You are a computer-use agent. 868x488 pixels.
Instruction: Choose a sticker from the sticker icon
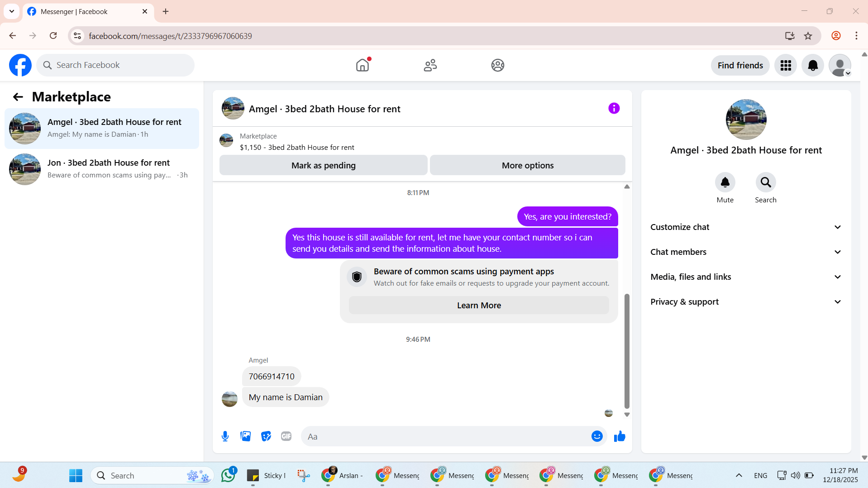pyautogui.click(x=266, y=436)
